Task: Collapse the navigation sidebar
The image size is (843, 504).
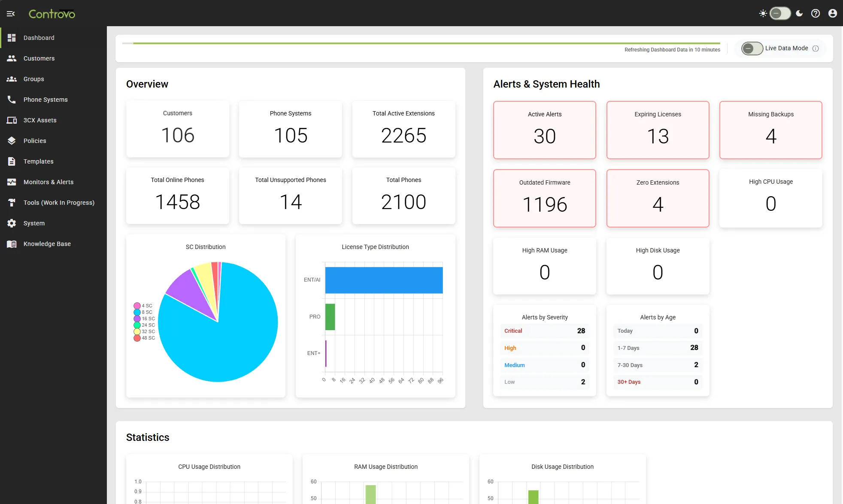Action: point(11,13)
